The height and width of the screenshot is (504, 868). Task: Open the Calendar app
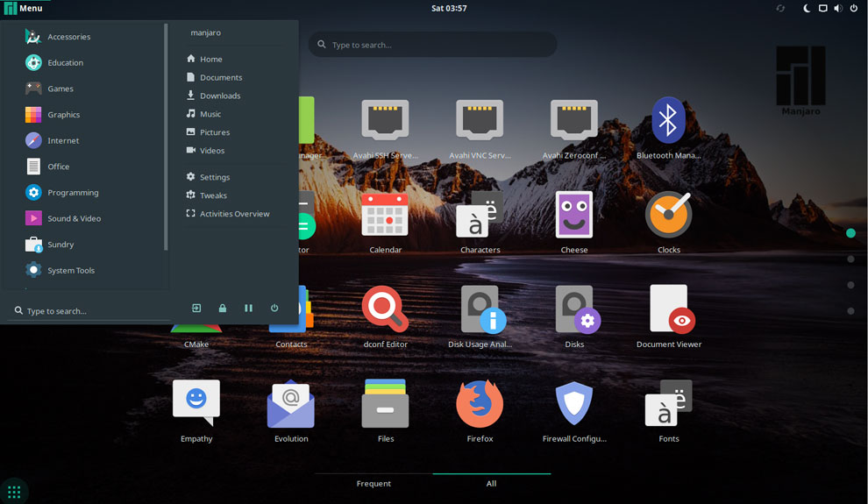point(385,224)
